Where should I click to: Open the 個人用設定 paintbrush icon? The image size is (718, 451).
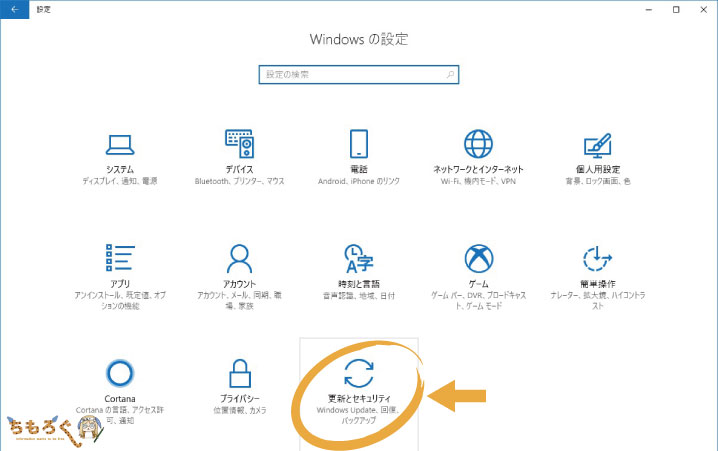click(x=598, y=145)
